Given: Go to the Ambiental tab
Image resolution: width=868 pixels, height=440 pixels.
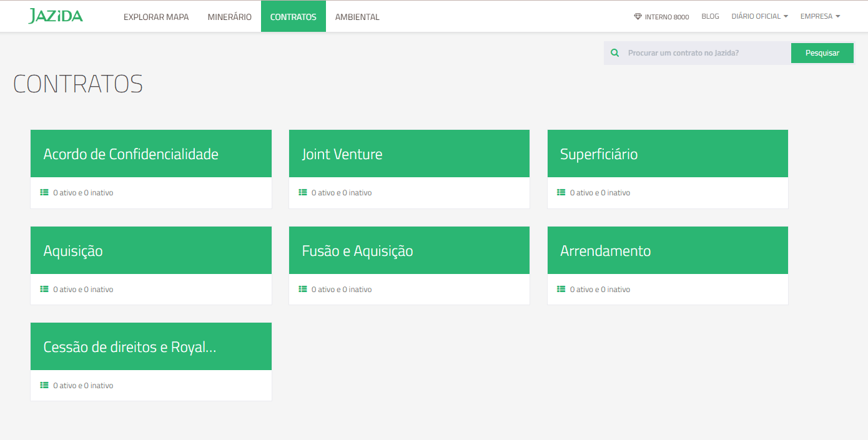Looking at the screenshot, I should (357, 17).
